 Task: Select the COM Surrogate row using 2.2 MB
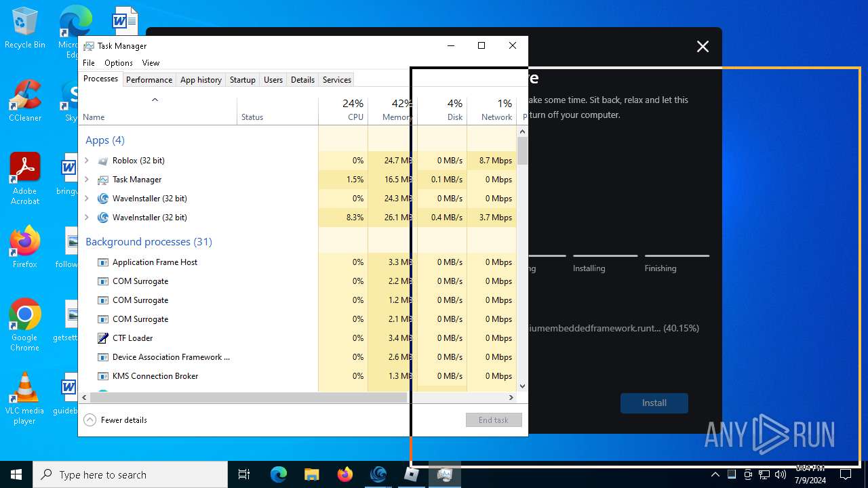pos(297,281)
